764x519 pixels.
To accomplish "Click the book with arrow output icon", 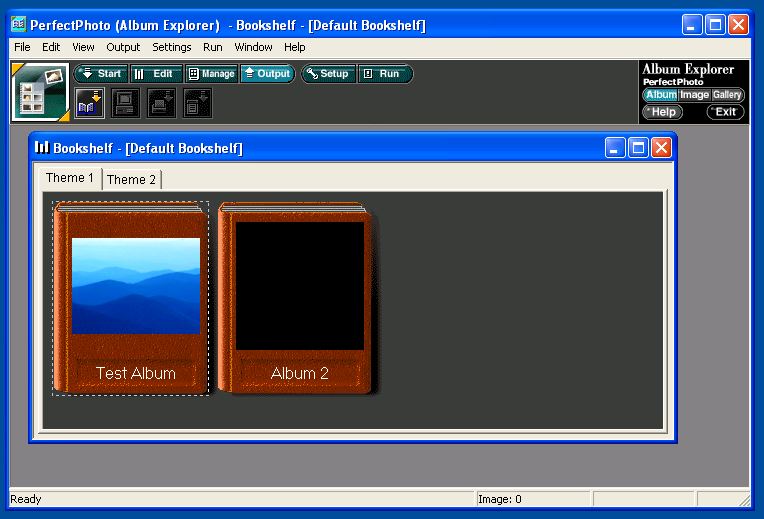I will 90,102.
